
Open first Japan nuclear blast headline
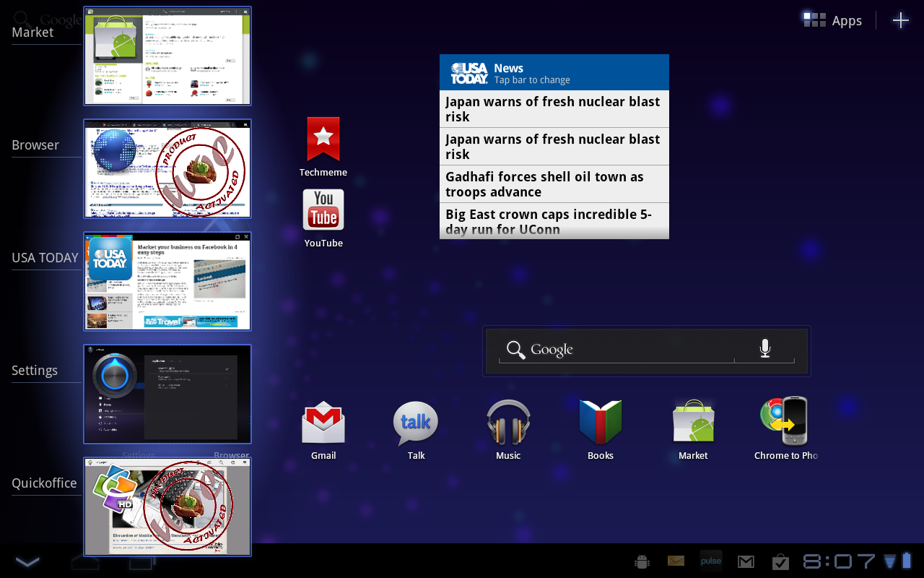click(x=554, y=109)
